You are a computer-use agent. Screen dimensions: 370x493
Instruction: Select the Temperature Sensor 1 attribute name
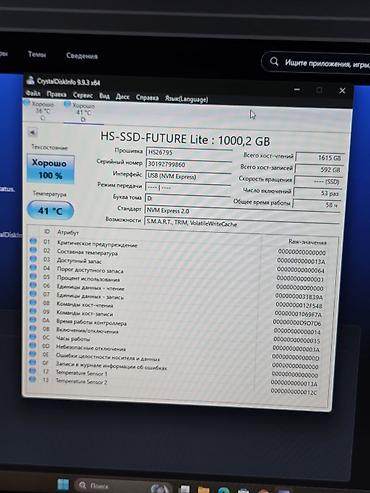pos(81,373)
